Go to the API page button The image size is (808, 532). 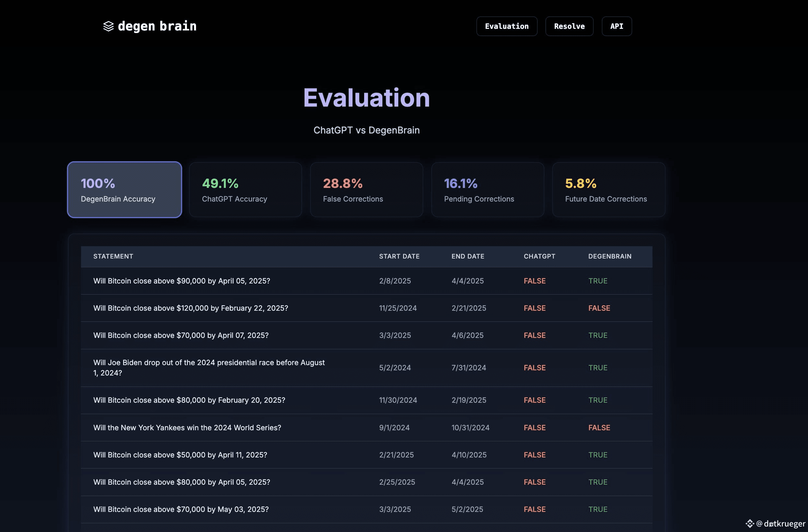[617, 26]
